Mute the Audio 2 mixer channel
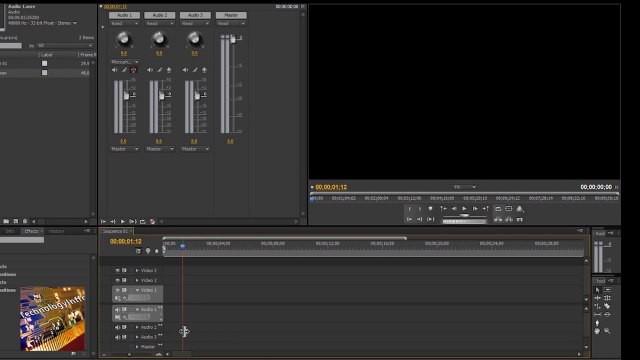The image size is (640, 360). [150, 70]
